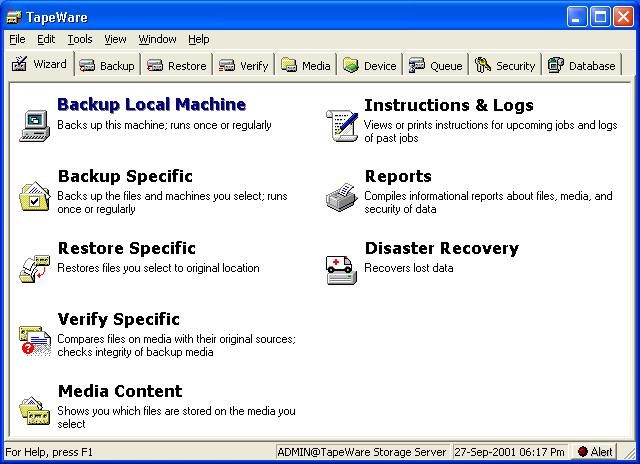640x464 pixels.
Task: Click the Instructions & Logs scroll icon
Action: 342,126
